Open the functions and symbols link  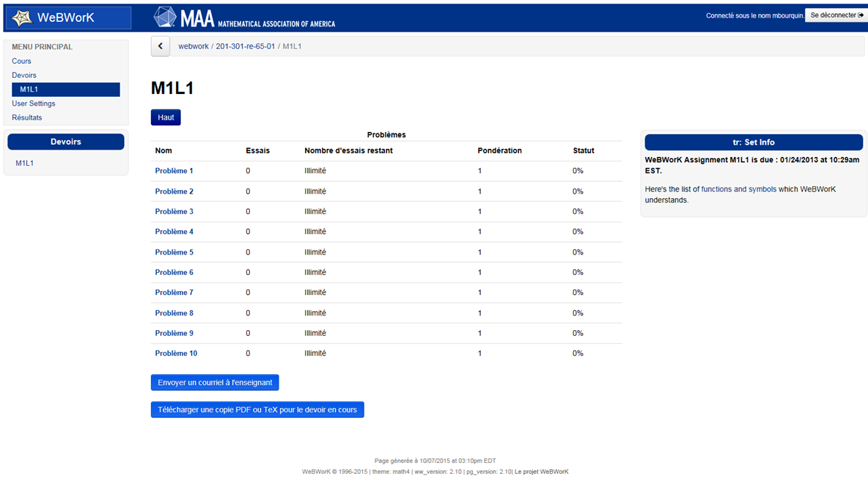click(x=738, y=189)
